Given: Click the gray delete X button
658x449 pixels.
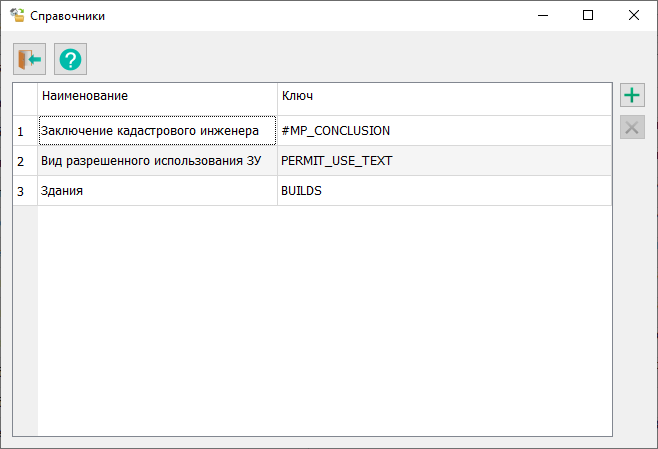Looking at the screenshot, I should (x=632, y=127).
